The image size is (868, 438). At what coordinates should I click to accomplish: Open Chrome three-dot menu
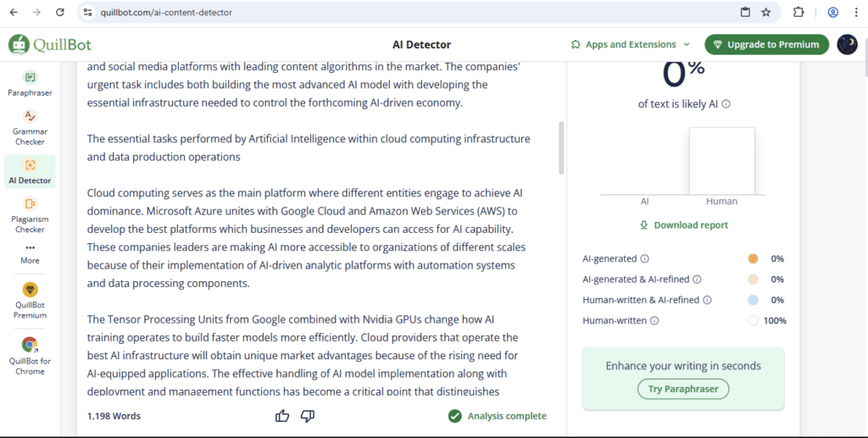click(x=856, y=12)
